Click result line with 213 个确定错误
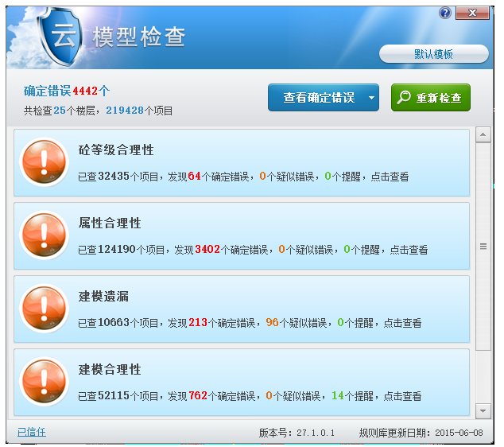Viewport: 504px width, 447px height. click(x=250, y=323)
